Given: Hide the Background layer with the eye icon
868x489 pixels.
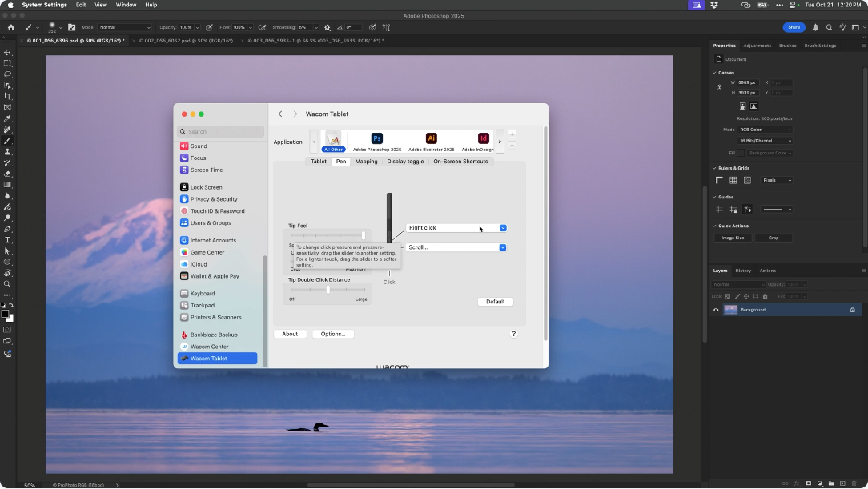Looking at the screenshot, I should pos(716,310).
